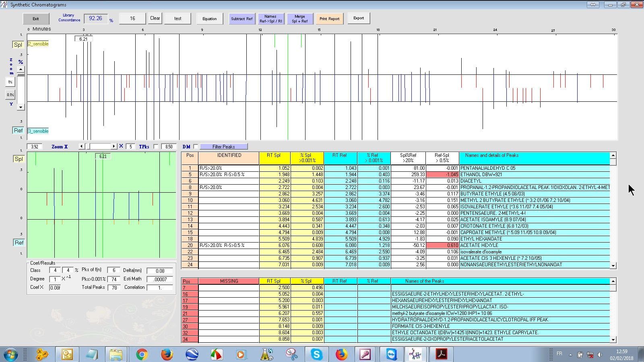Toggle the TPks checkbox
Viewport: 644px width, 362px height.
click(x=156, y=147)
